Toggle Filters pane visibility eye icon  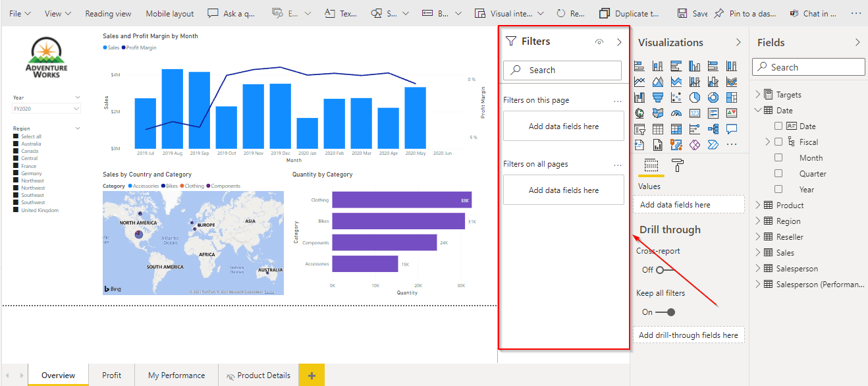coord(599,42)
